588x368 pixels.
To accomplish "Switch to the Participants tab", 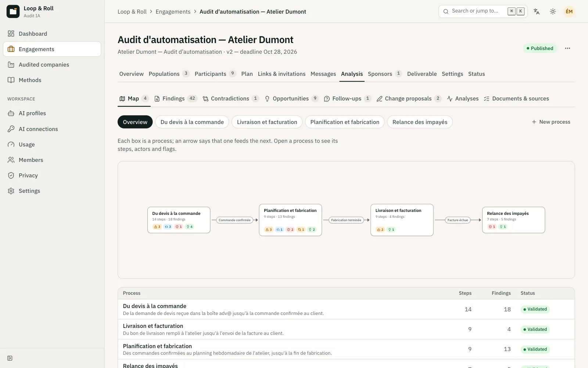I will coord(215,74).
